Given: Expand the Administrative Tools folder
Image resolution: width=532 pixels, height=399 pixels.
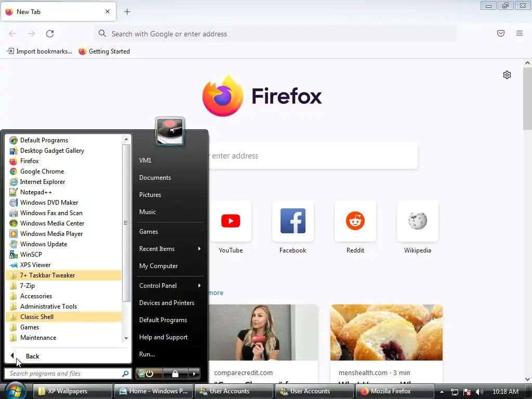Looking at the screenshot, I should [x=63, y=307].
